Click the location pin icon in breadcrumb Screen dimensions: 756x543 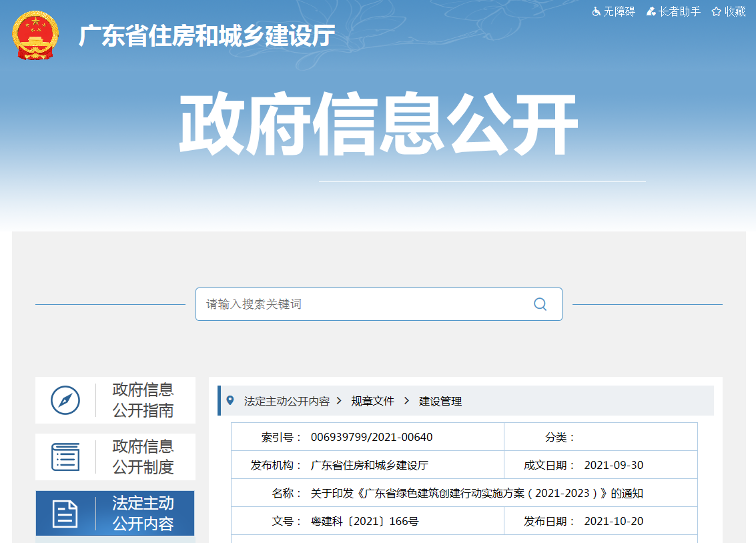pyautogui.click(x=231, y=401)
